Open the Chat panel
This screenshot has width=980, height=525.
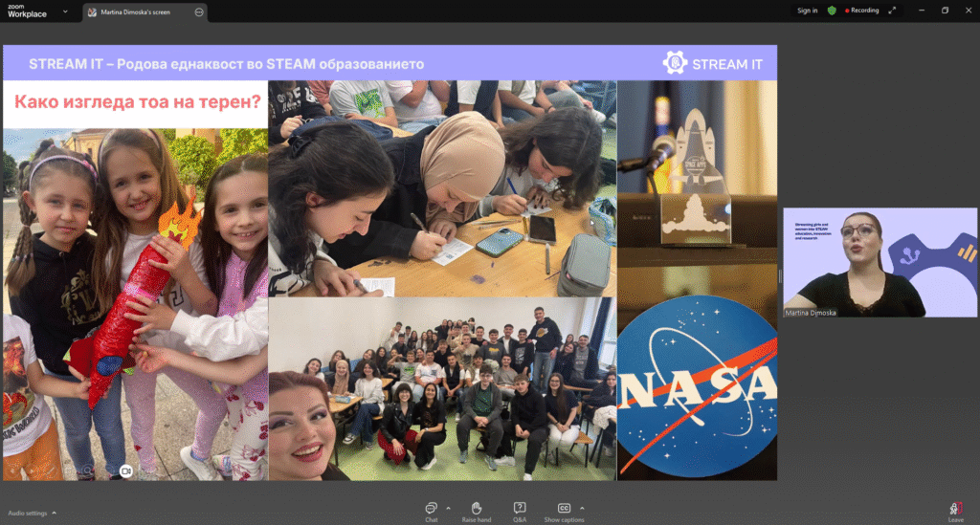[432, 512]
